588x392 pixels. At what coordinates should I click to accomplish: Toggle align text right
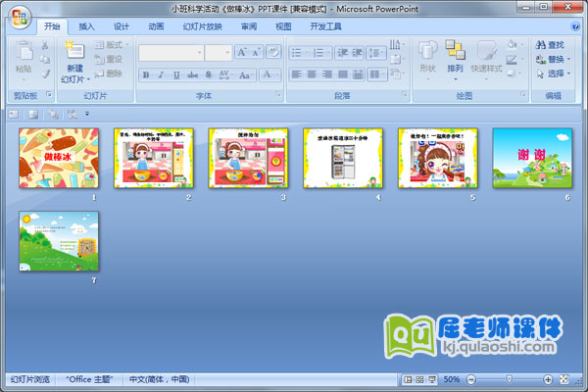point(327,74)
